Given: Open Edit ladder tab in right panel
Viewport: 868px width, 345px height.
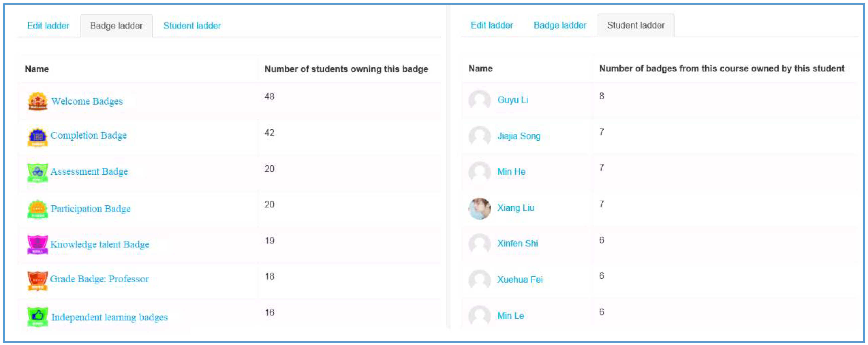Looking at the screenshot, I should [x=492, y=25].
